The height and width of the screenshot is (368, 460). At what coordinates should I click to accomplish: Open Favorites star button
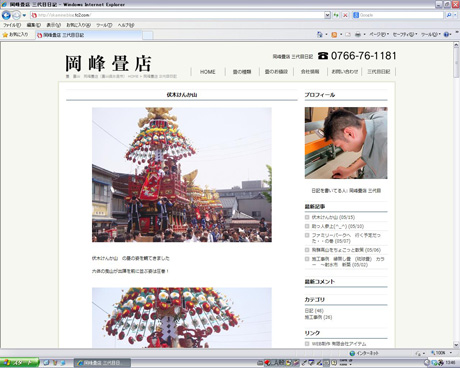(x=15, y=35)
